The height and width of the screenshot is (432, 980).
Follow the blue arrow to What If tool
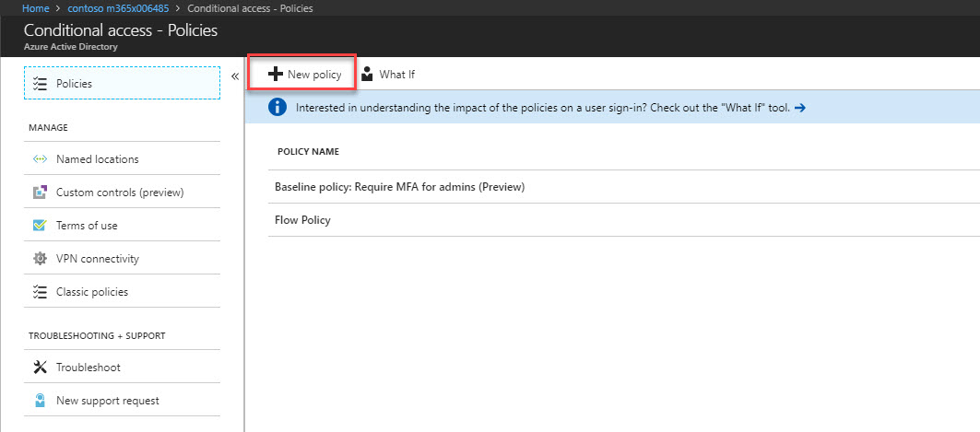click(799, 108)
